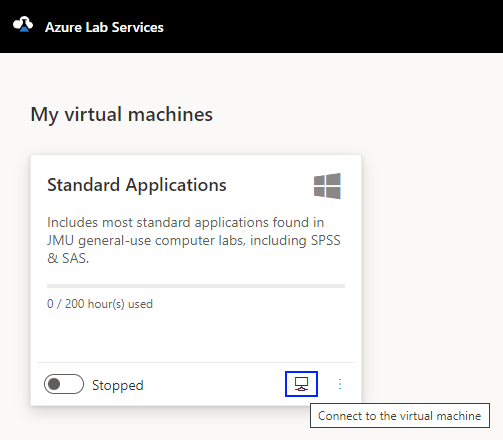Click the My virtual machines heading
Viewport: 503px width, 440px height.
click(122, 115)
